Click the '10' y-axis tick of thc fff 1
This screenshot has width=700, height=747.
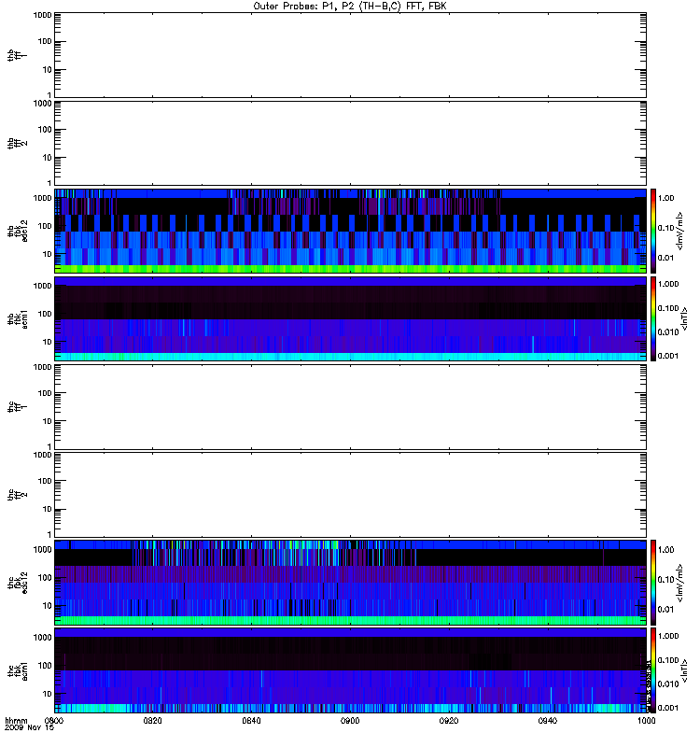48,422
